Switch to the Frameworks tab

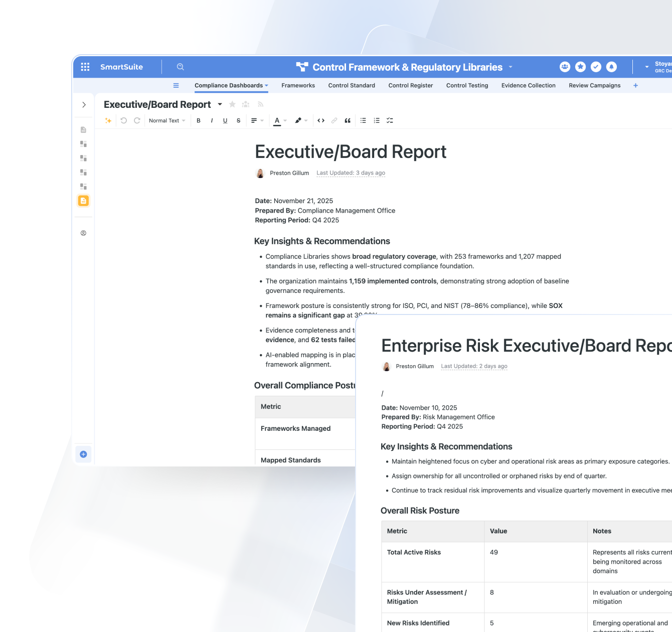[298, 85]
